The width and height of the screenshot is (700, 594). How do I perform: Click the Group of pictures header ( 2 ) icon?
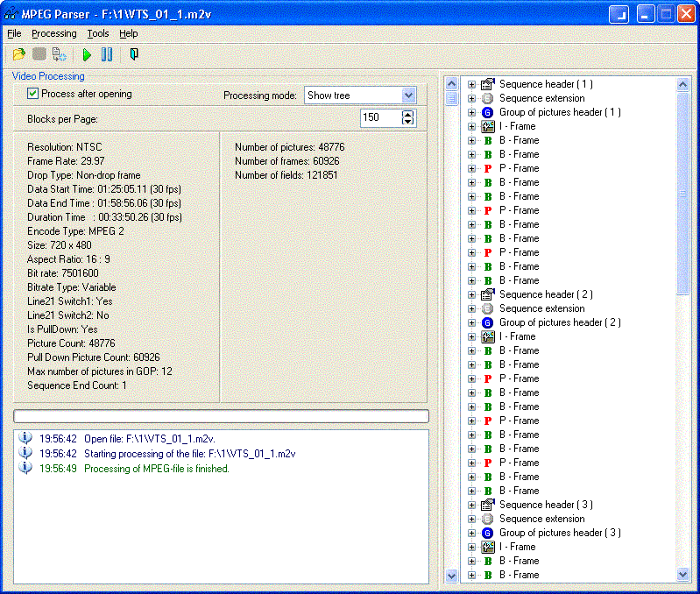click(x=488, y=322)
